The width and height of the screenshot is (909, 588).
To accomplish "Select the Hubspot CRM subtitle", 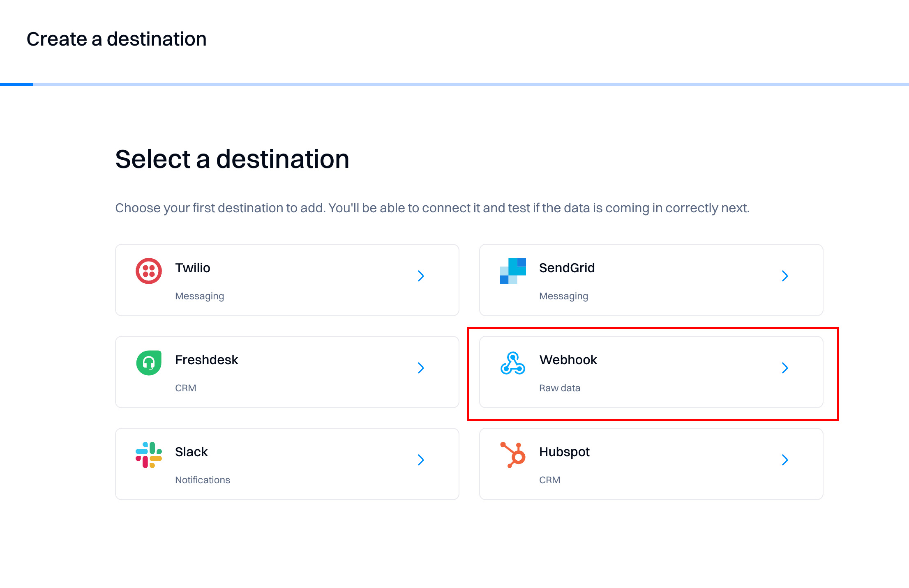I will pyautogui.click(x=549, y=480).
